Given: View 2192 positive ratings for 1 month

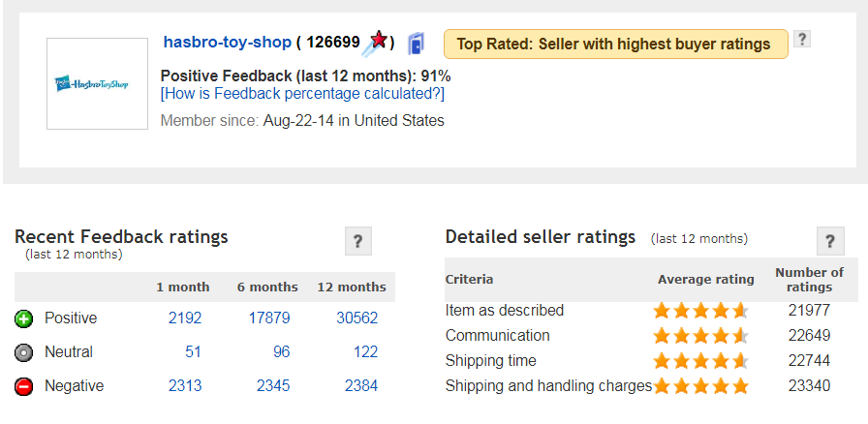Looking at the screenshot, I should [185, 318].
